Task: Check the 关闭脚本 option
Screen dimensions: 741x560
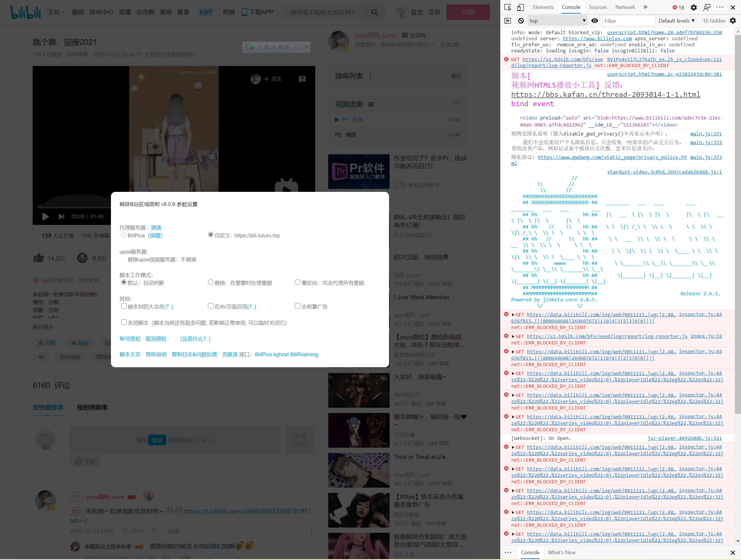Action: (124, 322)
